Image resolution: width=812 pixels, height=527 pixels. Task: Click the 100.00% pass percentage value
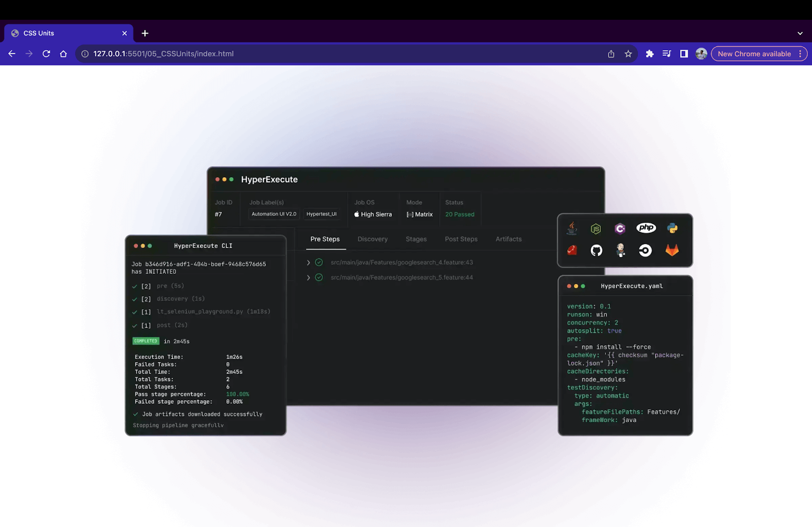pos(238,394)
